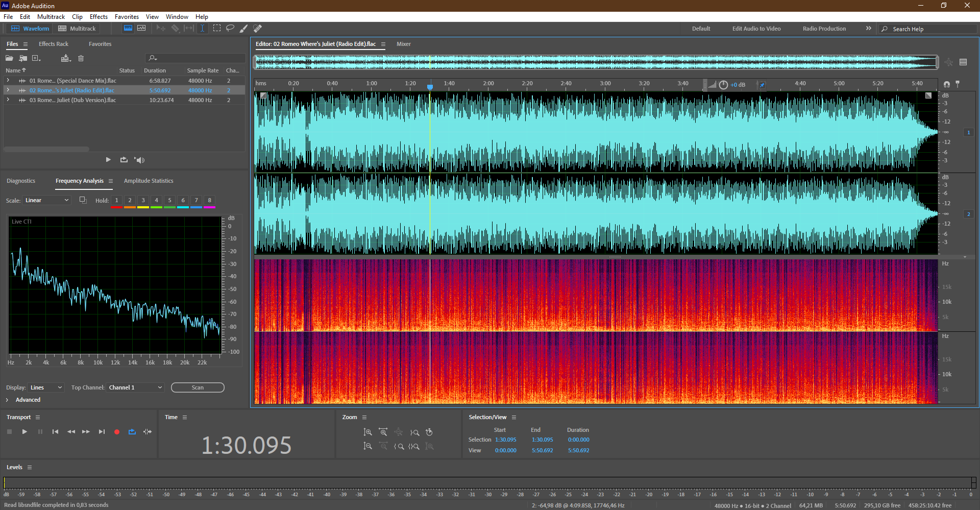Click Hold button 1
This screenshot has width=980, height=510.
point(116,200)
